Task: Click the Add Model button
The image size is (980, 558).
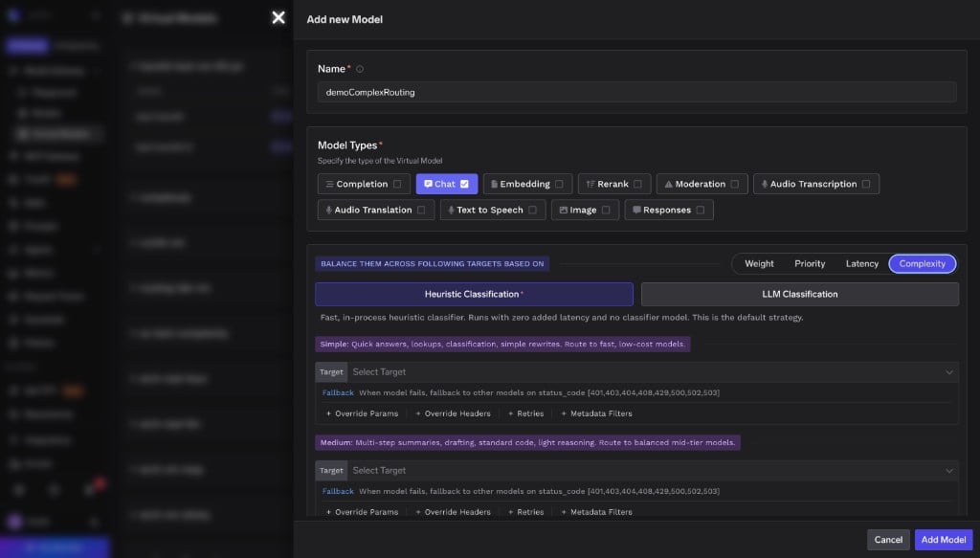Action: pos(943,540)
